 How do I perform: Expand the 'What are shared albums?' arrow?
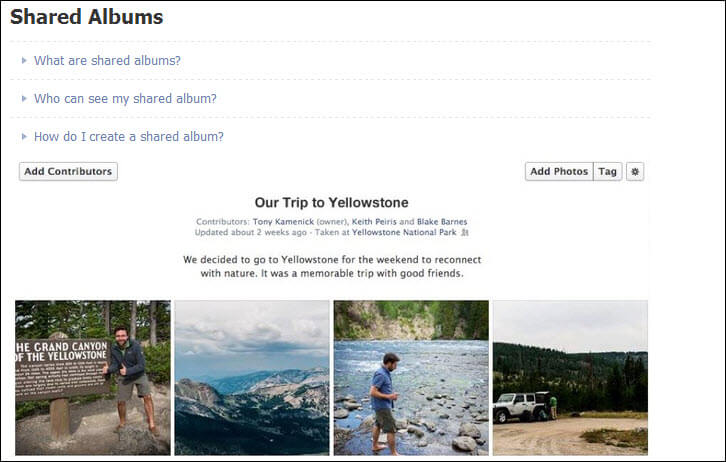[24, 60]
